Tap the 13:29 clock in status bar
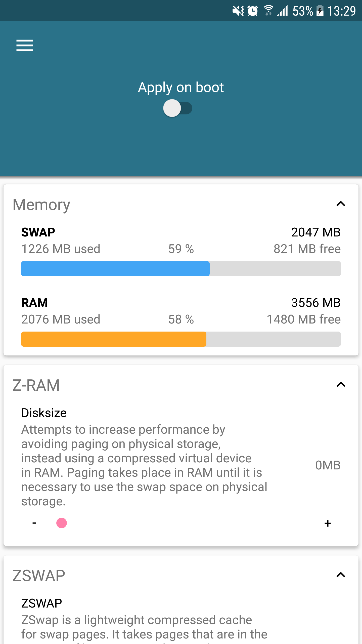Viewport: 362px width, 644px height. 341,11
